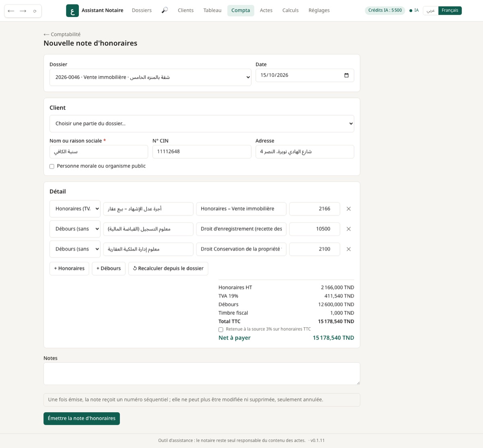
Task: Go forward with the right arrow
Action: click(23, 11)
